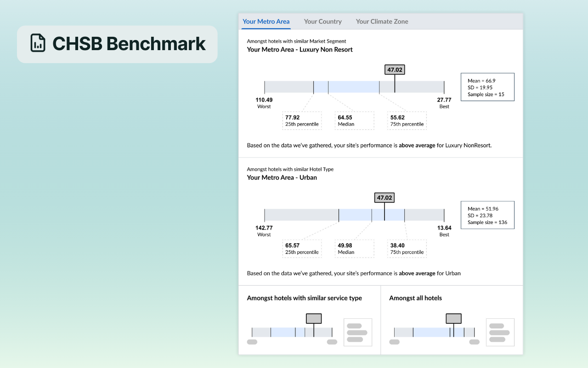The width and height of the screenshot is (588, 368).
Task: Click "SD = 23.78" in the stats box
Action: (x=480, y=215)
